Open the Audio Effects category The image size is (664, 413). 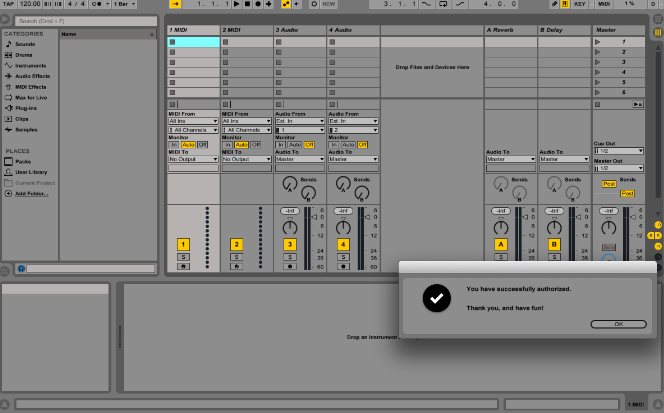pyautogui.click(x=32, y=76)
